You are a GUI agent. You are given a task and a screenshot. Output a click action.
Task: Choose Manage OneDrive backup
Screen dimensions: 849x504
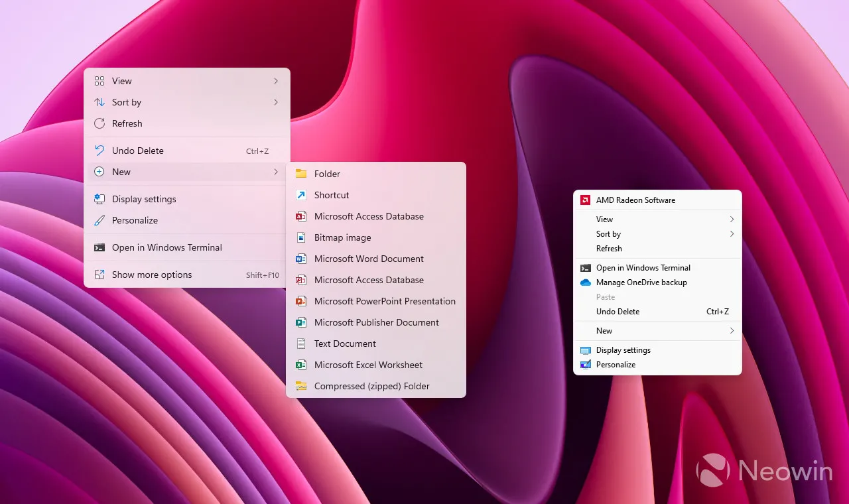coord(641,283)
